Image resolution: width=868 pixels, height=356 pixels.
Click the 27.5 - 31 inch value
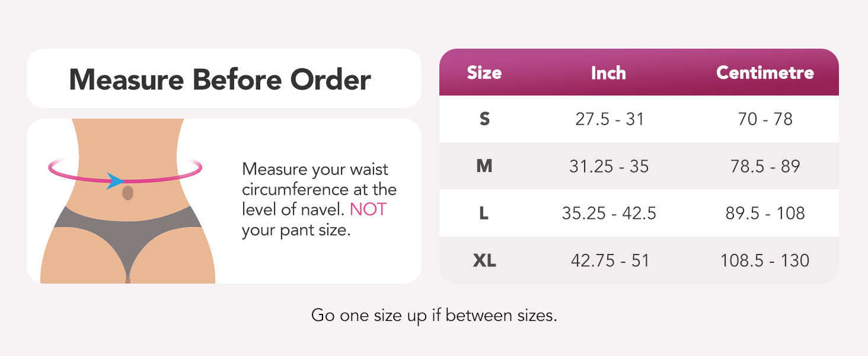(x=609, y=119)
